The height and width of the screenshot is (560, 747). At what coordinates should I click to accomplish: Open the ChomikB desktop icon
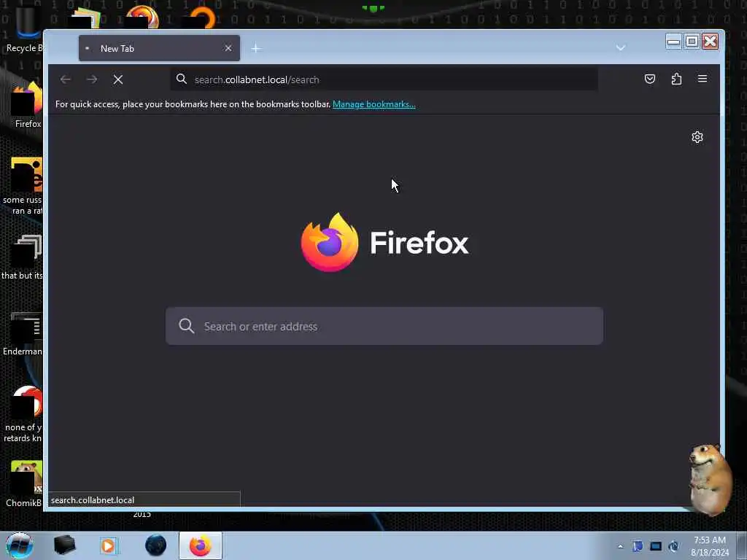(x=24, y=484)
